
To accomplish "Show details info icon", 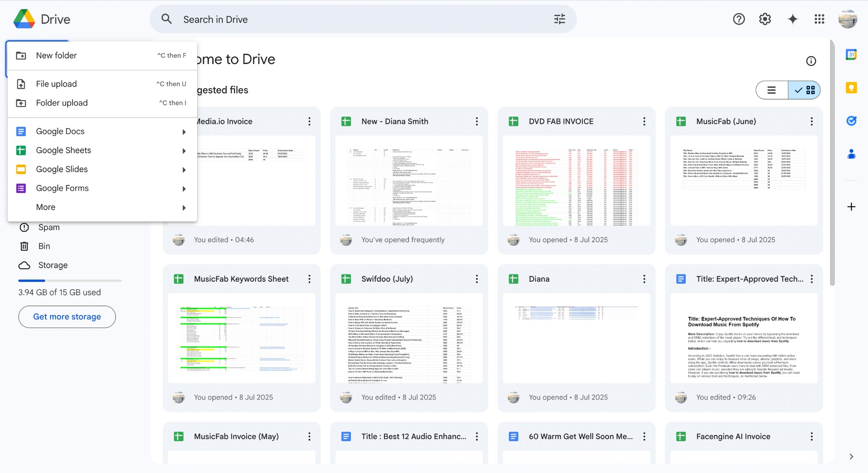I will pos(811,61).
